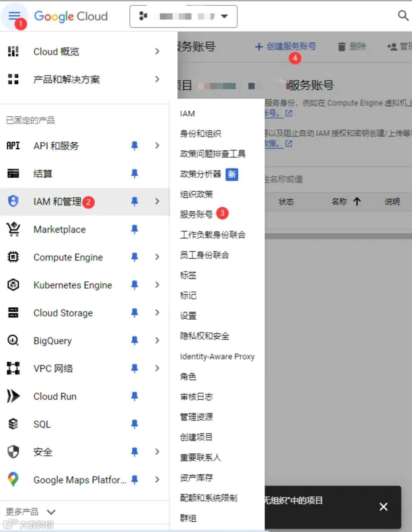This screenshot has width=412, height=532.
Task: Open the 配额和系统限制 submenu entry
Action: (x=208, y=498)
